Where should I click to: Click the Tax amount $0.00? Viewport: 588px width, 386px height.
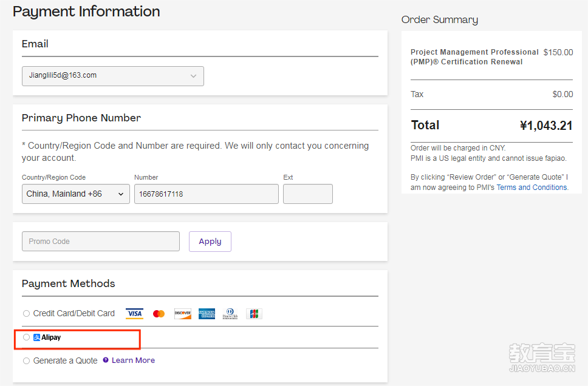[562, 94]
